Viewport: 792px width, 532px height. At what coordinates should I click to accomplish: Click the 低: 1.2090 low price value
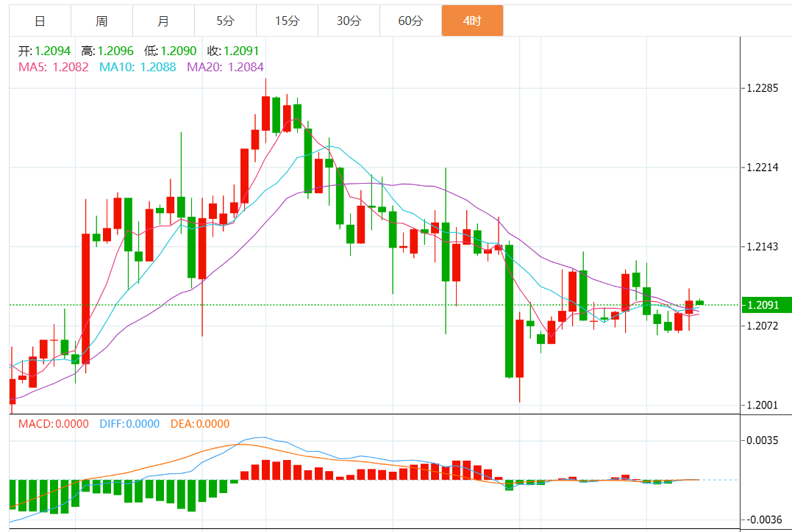(x=170, y=51)
